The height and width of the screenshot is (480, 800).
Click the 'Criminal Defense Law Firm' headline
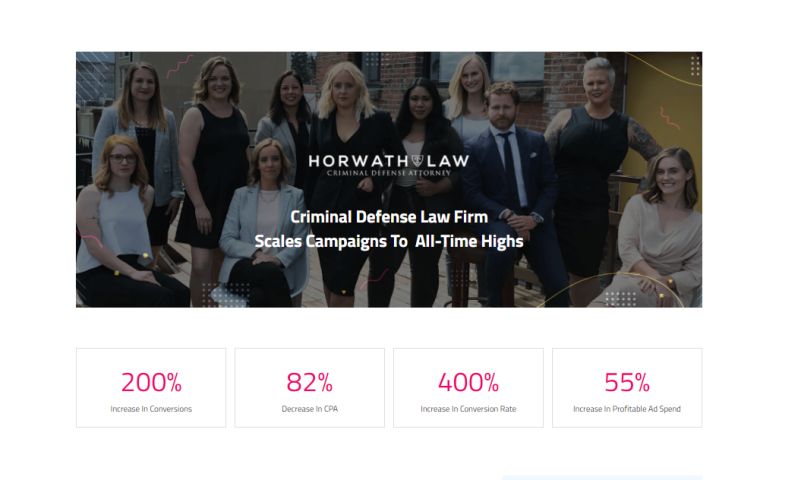coord(389,217)
